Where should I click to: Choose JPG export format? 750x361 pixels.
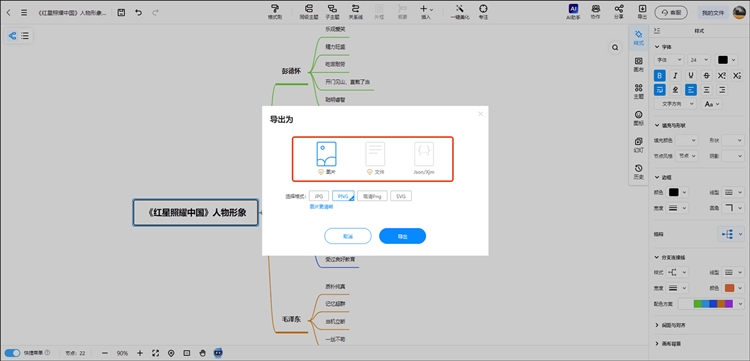(319, 196)
